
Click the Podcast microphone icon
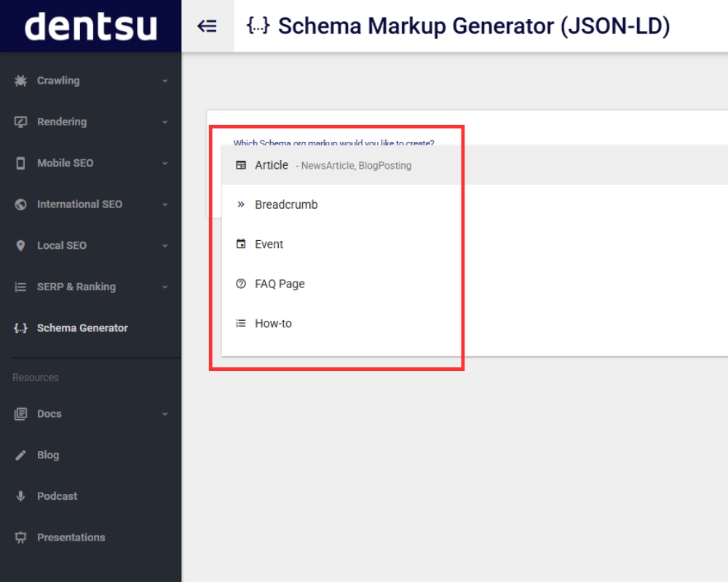pos(20,496)
